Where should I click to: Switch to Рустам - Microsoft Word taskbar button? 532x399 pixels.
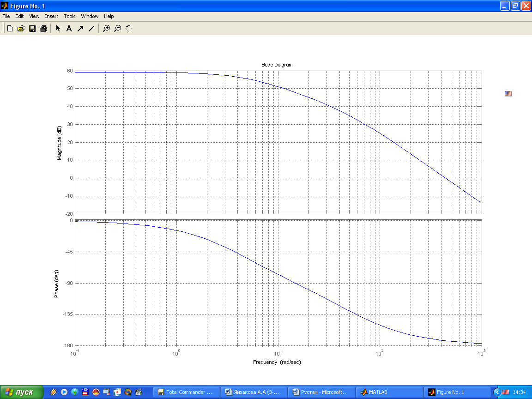click(321, 392)
